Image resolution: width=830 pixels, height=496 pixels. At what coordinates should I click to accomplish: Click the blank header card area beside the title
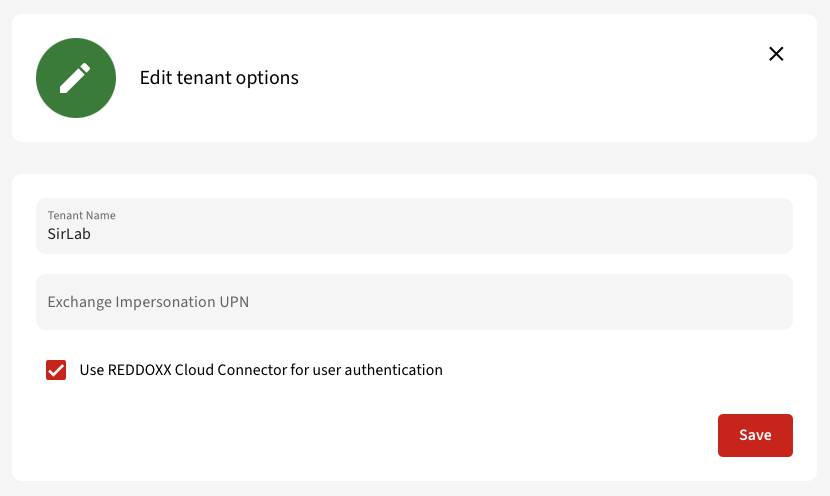tap(529, 78)
